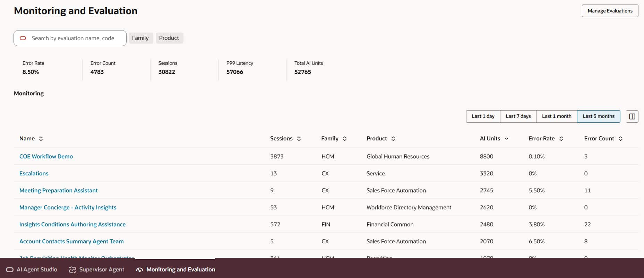This screenshot has height=278, width=644.
Task: Open the Product filter chip
Action: [x=169, y=38]
